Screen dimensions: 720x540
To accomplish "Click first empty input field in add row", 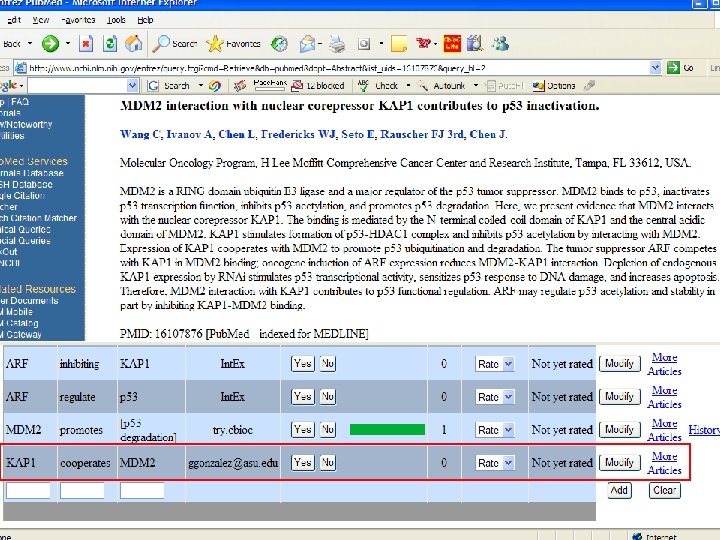I will point(28,491).
